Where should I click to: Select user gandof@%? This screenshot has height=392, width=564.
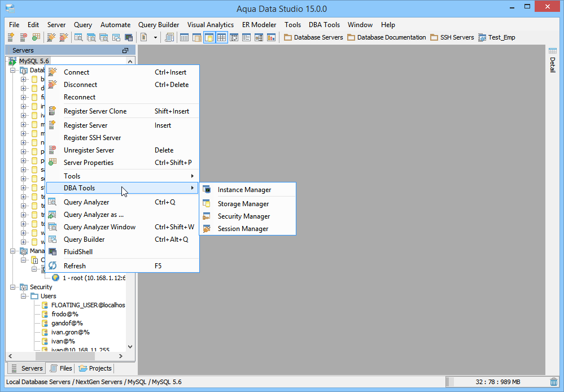coord(67,323)
